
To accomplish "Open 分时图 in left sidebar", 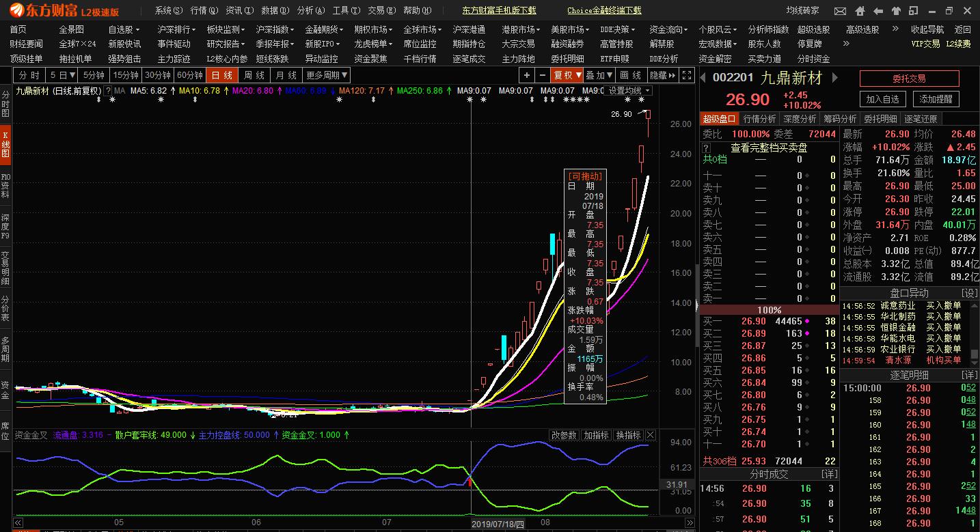I will point(5,103).
